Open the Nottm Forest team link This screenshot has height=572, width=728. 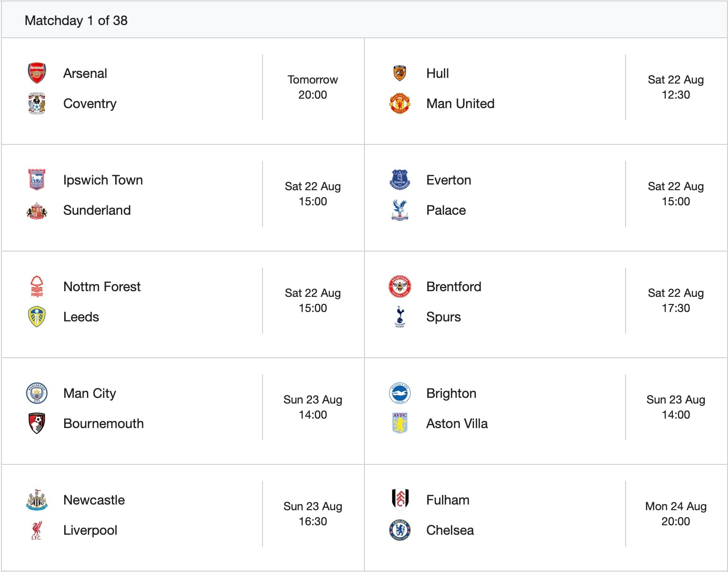(x=102, y=286)
